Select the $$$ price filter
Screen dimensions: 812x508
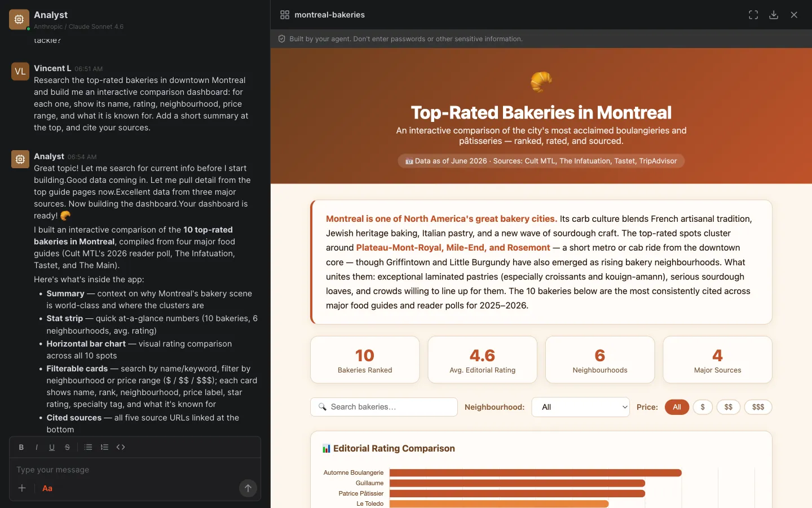click(x=758, y=407)
